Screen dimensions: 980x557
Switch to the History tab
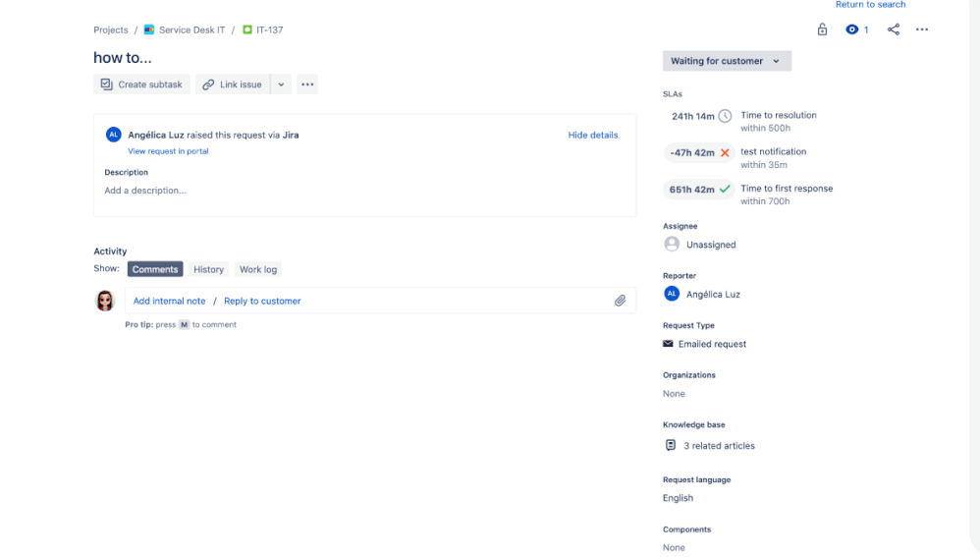tap(209, 269)
